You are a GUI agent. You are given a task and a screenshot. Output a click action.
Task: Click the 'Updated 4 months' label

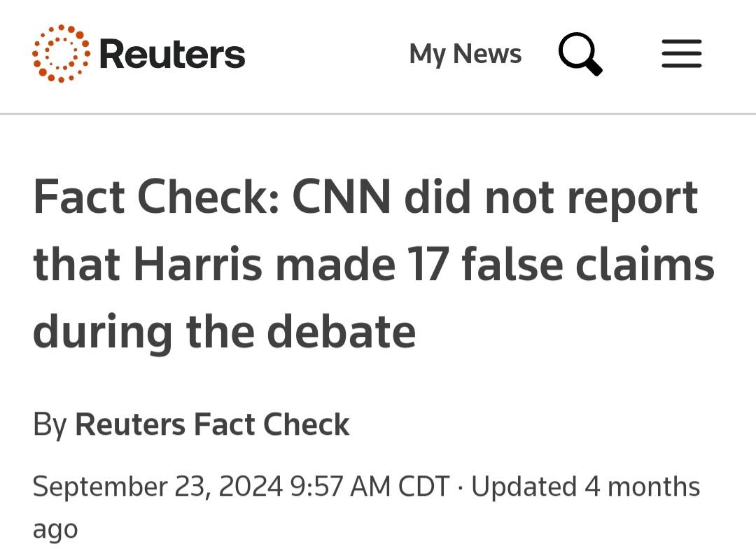[586, 486]
